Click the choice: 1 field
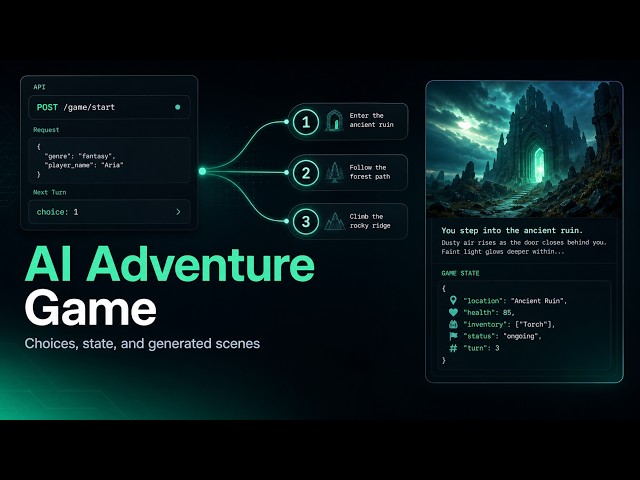Image resolution: width=640 pixels, height=480 pixels. tap(109, 212)
